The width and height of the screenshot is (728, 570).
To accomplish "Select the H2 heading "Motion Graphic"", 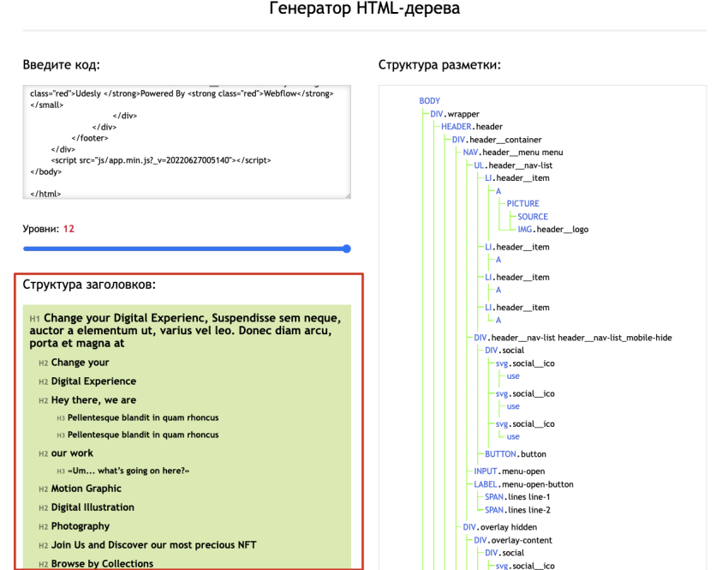I will tap(81, 489).
